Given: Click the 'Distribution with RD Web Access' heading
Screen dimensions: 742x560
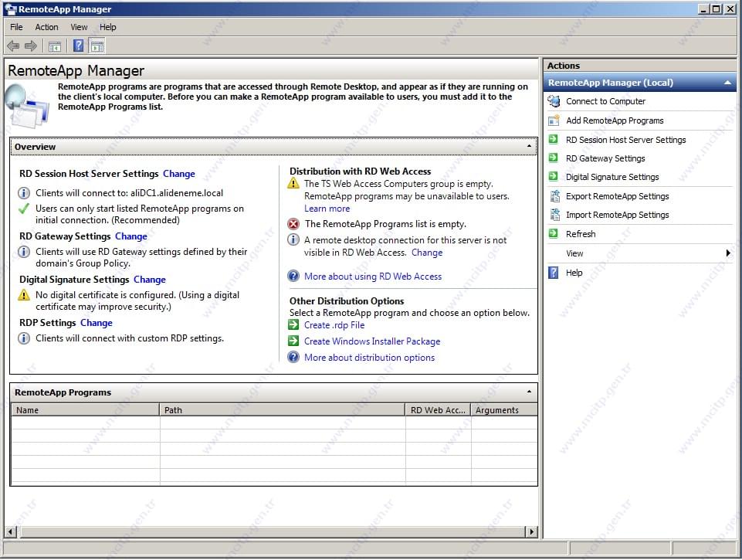Looking at the screenshot, I should (360, 171).
